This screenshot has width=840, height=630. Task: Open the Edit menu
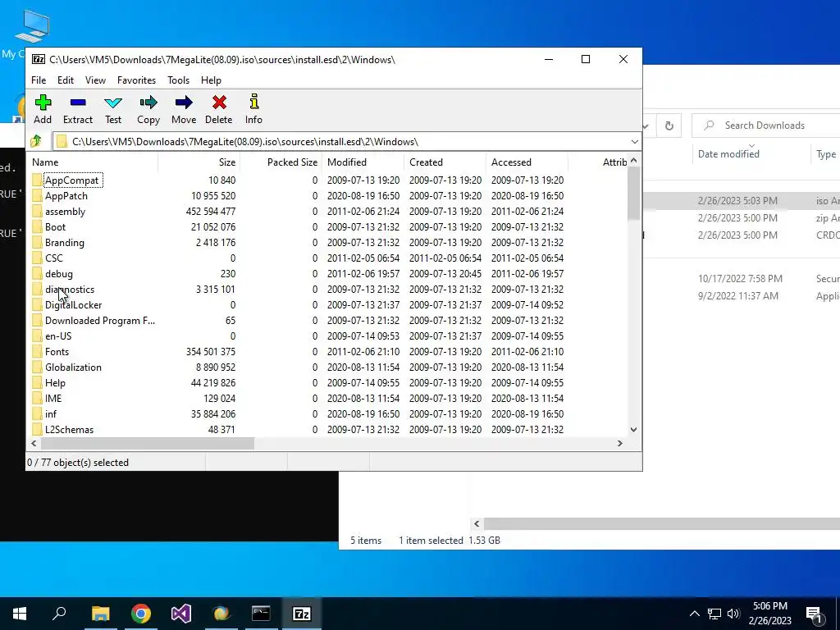click(66, 80)
